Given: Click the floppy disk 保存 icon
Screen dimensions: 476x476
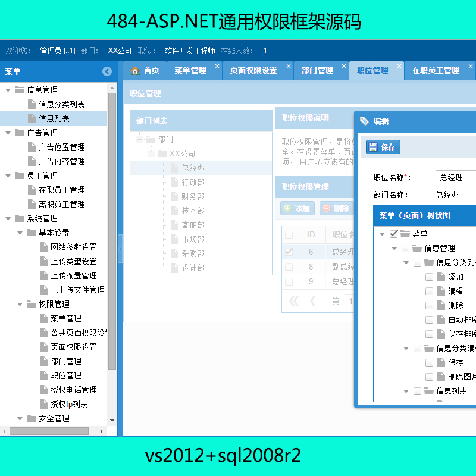Looking at the screenshot, I should click(372, 147).
